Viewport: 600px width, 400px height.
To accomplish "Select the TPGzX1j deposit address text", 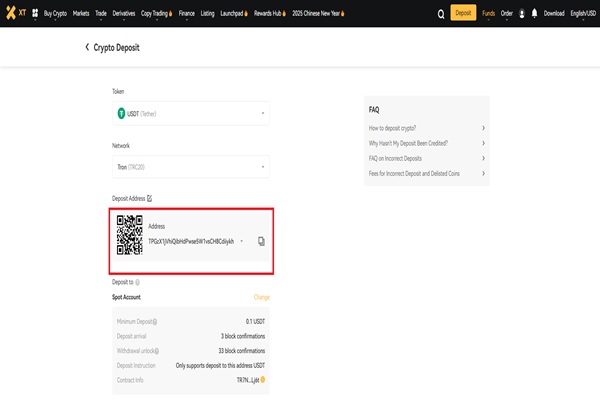I will coord(191,242).
